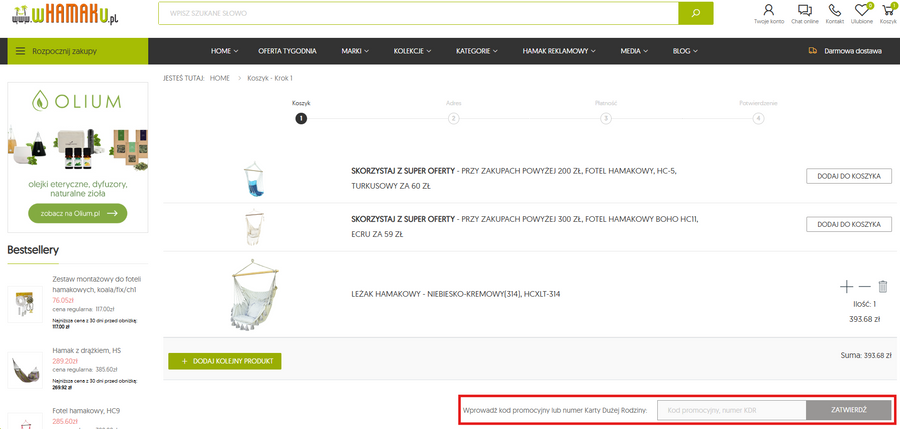Click the Kontakt phone icon
Image resolution: width=900 pixels, height=429 pixels.
pyautogui.click(x=834, y=11)
